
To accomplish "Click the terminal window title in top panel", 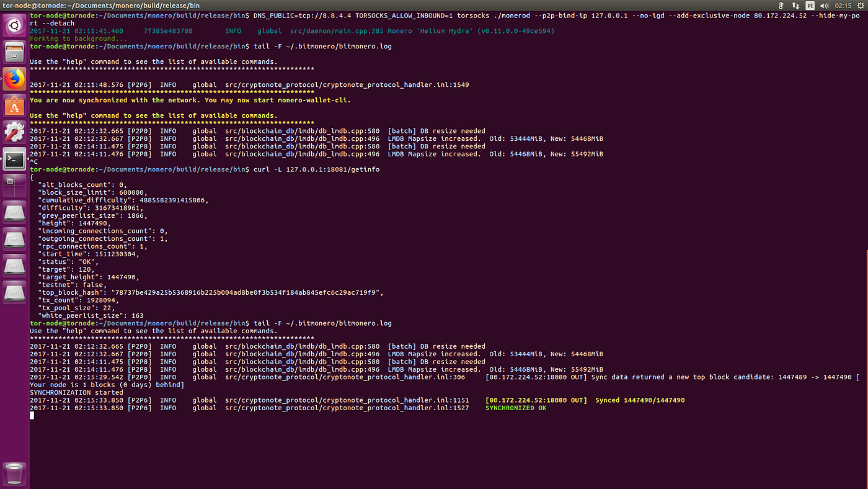I will 102,5.
